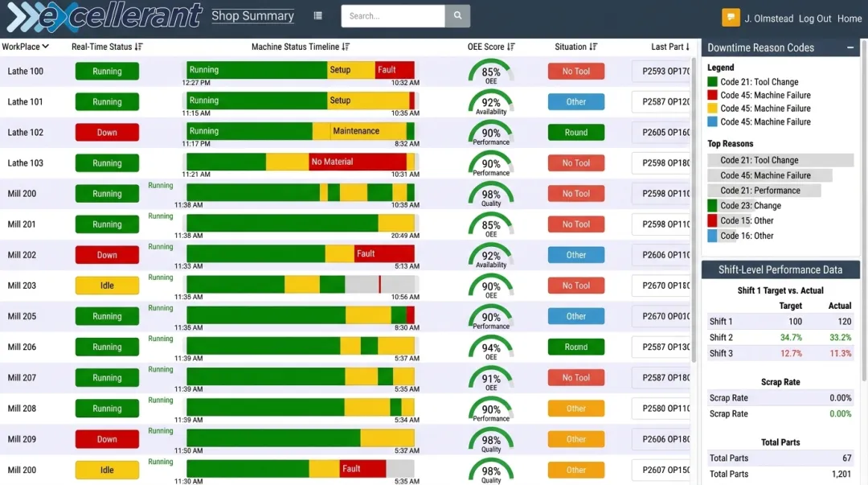This screenshot has width=868, height=485.
Task: Click Running status of Lathe 100
Action: [107, 71]
